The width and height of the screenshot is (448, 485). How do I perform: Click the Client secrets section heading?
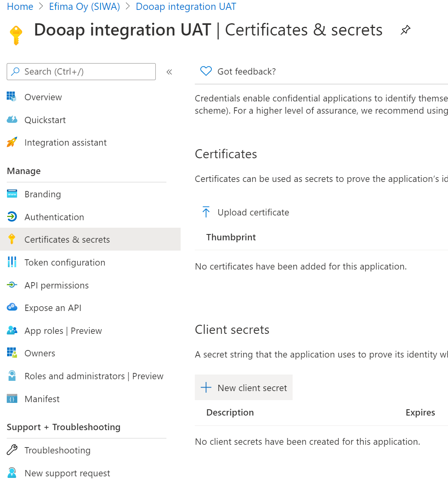[x=232, y=330]
